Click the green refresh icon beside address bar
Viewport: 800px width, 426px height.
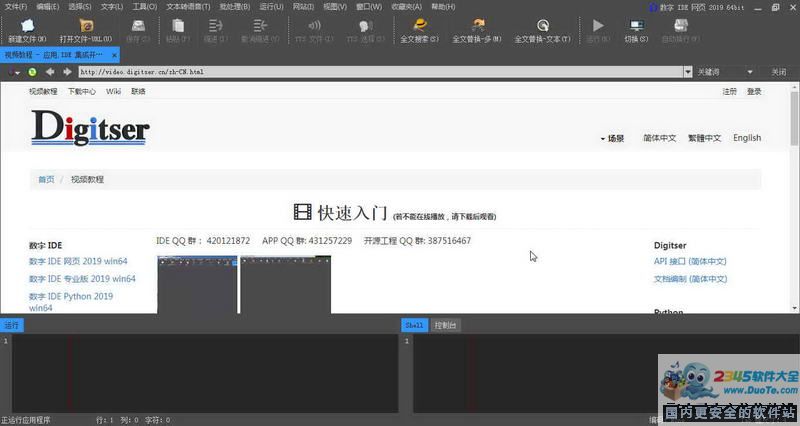click(32, 72)
